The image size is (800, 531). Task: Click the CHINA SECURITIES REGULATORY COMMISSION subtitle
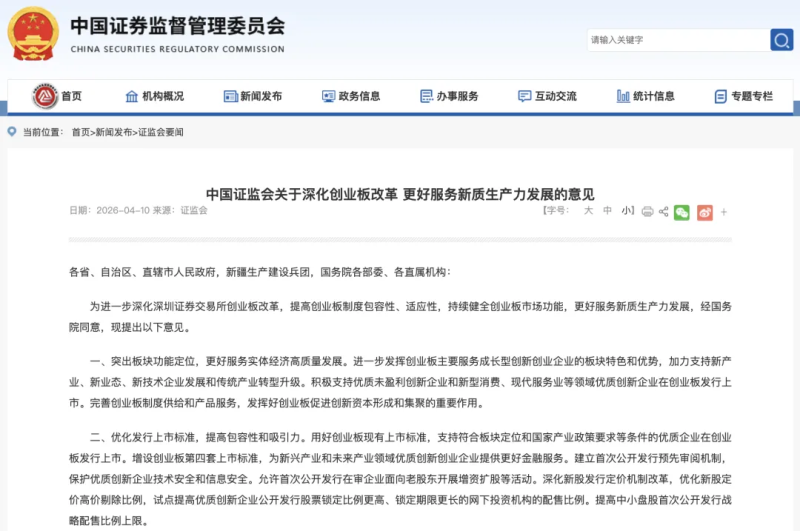pos(178,49)
